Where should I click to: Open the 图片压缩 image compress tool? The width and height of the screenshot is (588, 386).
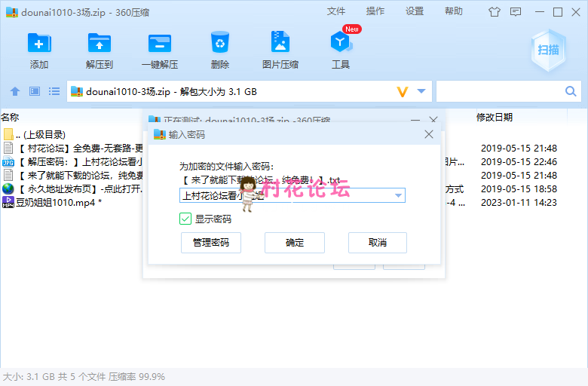tap(280, 42)
